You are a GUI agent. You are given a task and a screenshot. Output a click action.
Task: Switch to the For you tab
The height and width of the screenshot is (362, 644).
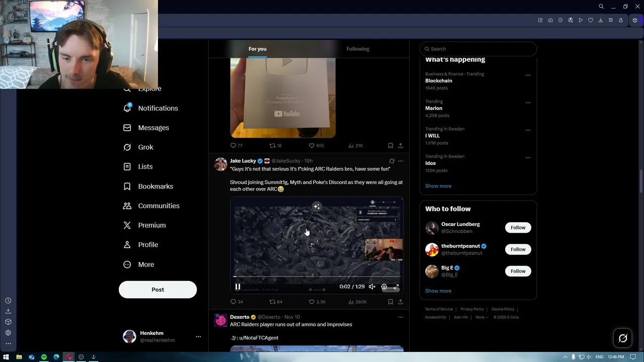point(257,49)
